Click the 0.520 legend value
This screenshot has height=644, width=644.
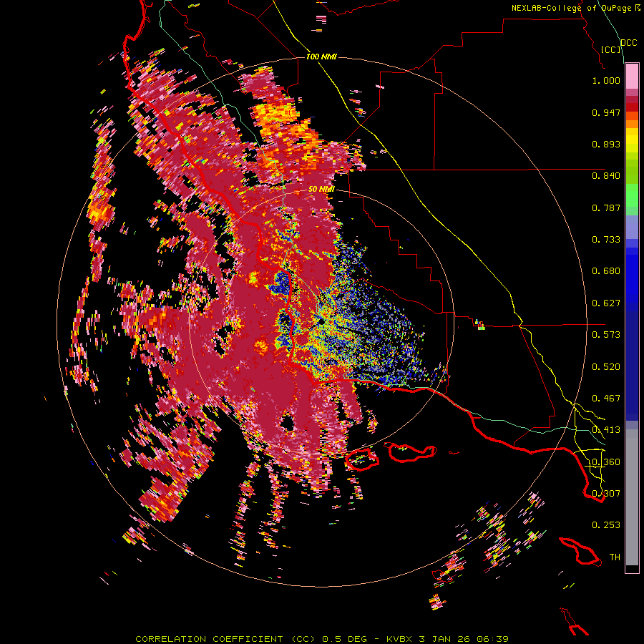click(x=606, y=367)
